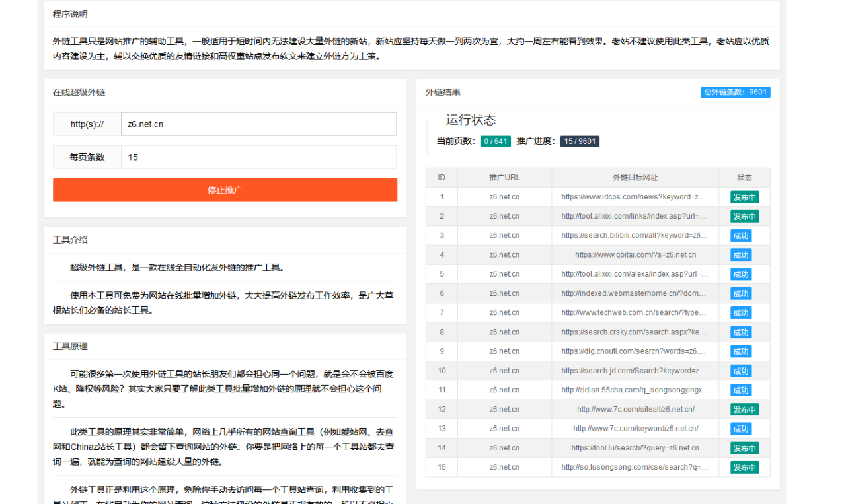This screenshot has width=846, height=504.
Task: Click the 总外链条数 9601 badge
Action: pyautogui.click(x=735, y=92)
